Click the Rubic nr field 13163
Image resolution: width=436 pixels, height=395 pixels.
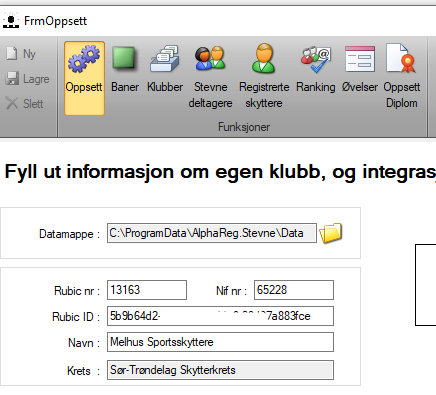(x=147, y=290)
